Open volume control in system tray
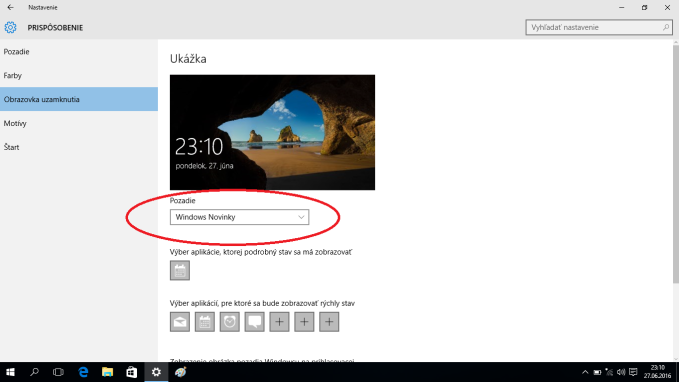The height and width of the screenshot is (382, 679). click(x=621, y=372)
